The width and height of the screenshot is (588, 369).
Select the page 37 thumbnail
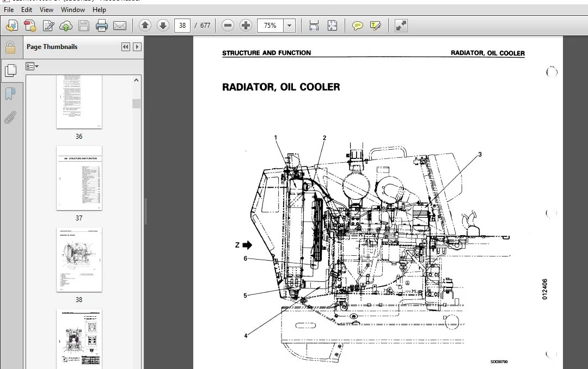pyautogui.click(x=79, y=178)
